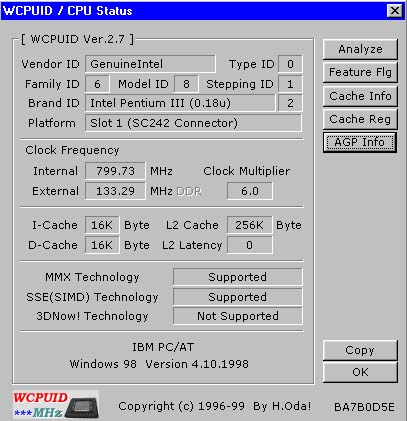
Task: Click the WCPUID MHz logo icon
Action: tap(56, 405)
